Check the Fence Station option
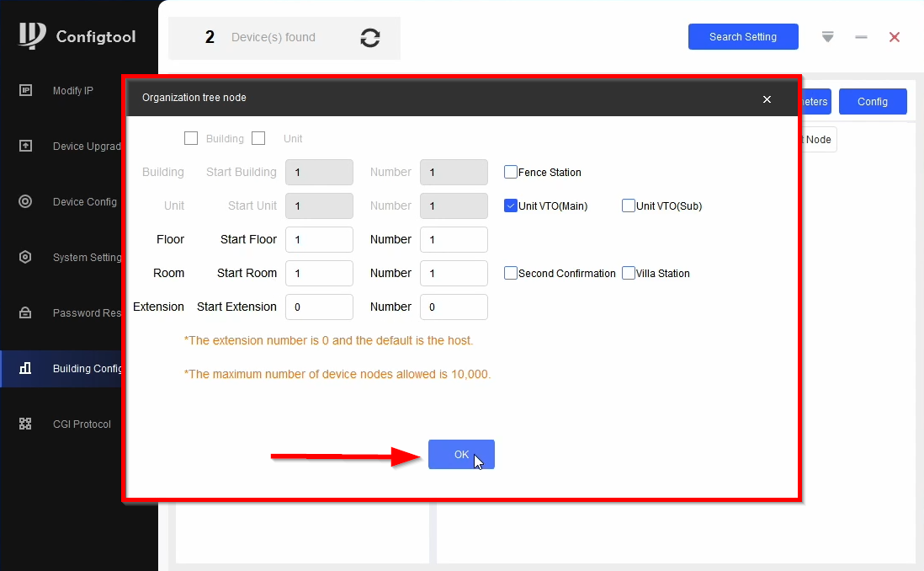This screenshot has height=571, width=924. point(510,172)
